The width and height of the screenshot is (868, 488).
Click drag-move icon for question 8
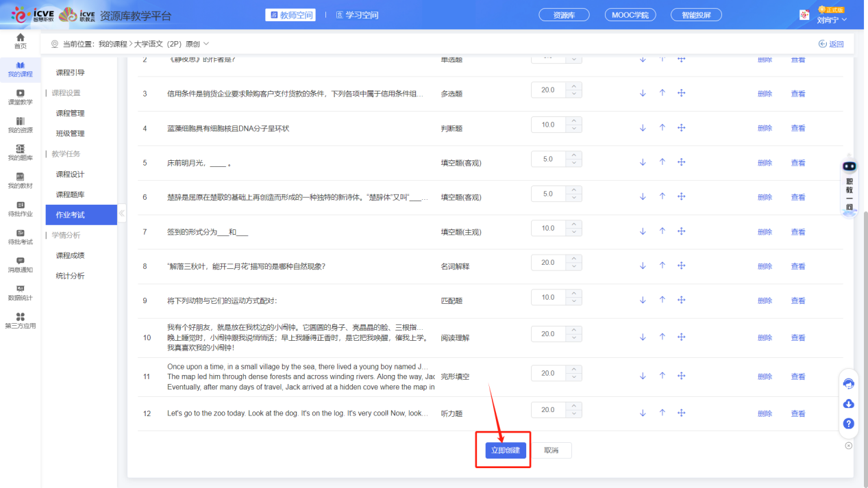pyautogui.click(x=682, y=266)
